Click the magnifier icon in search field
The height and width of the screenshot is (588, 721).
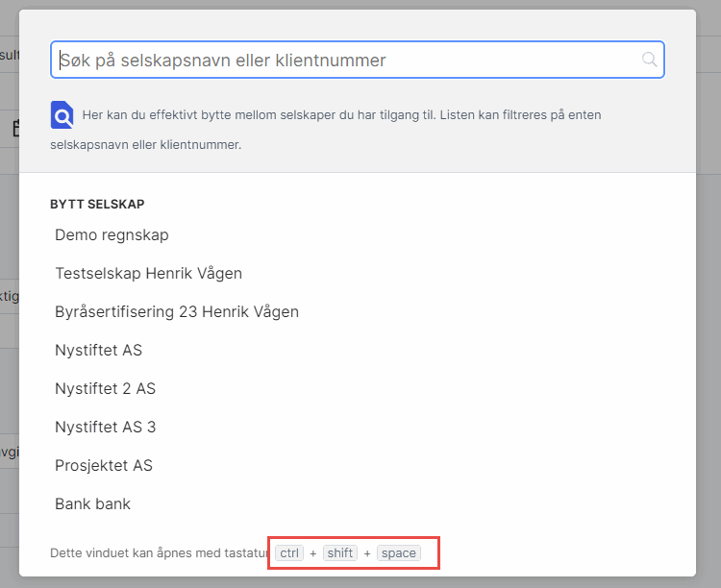pyautogui.click(x=650, y=60)
